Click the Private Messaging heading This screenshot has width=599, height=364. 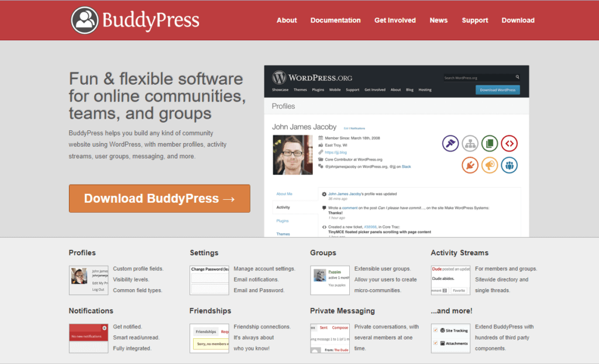[342, 311]
